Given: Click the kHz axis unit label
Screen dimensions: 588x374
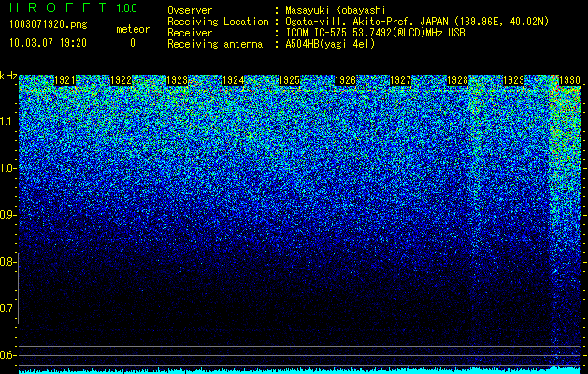Looking at the screenshot, I should pos(8,76).
